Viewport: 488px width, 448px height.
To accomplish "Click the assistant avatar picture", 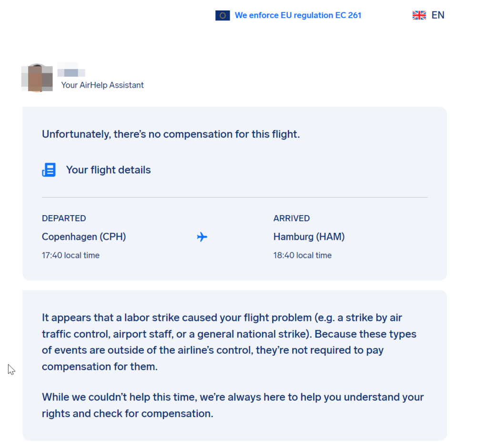I will pyautogui.click(x=37, y=78).
